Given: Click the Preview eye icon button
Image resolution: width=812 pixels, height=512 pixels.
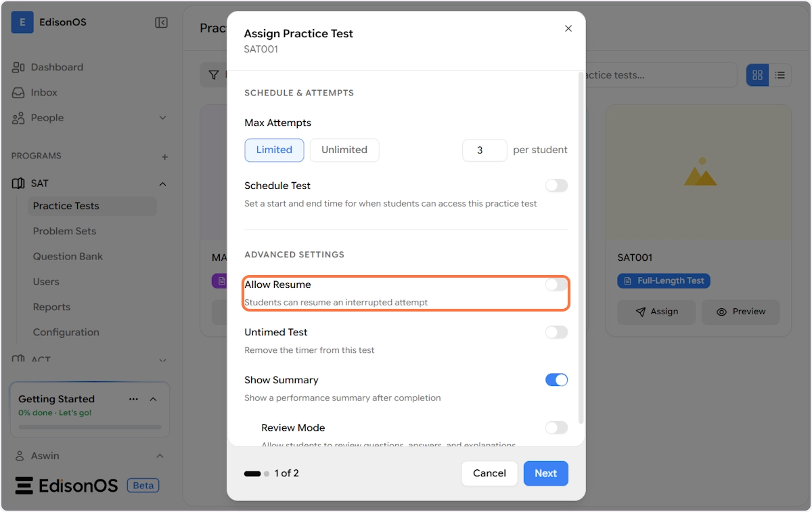Looking at the screenshot, I should click(740, 312).
